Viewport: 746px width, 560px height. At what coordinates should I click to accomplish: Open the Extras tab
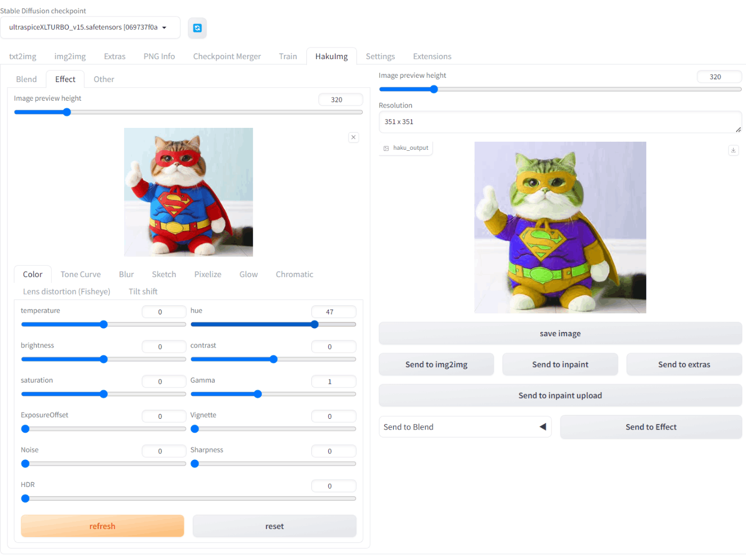(x=115, y=56)
